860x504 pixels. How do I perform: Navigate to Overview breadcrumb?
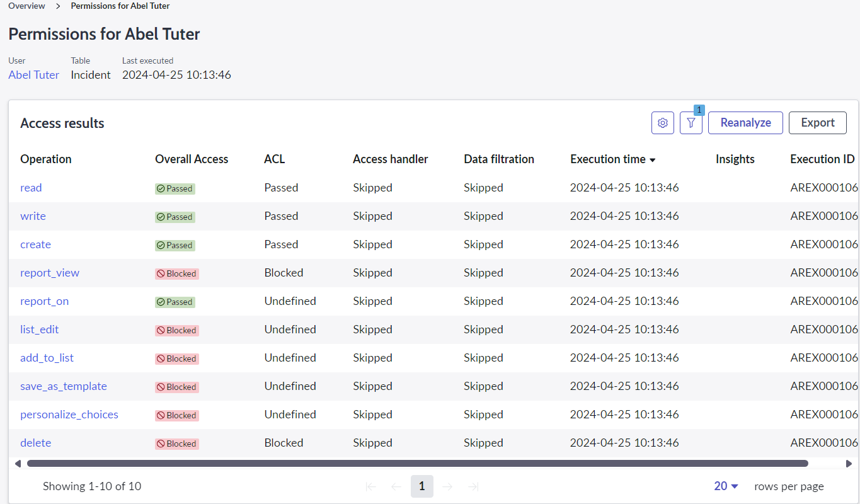[26, 6]
